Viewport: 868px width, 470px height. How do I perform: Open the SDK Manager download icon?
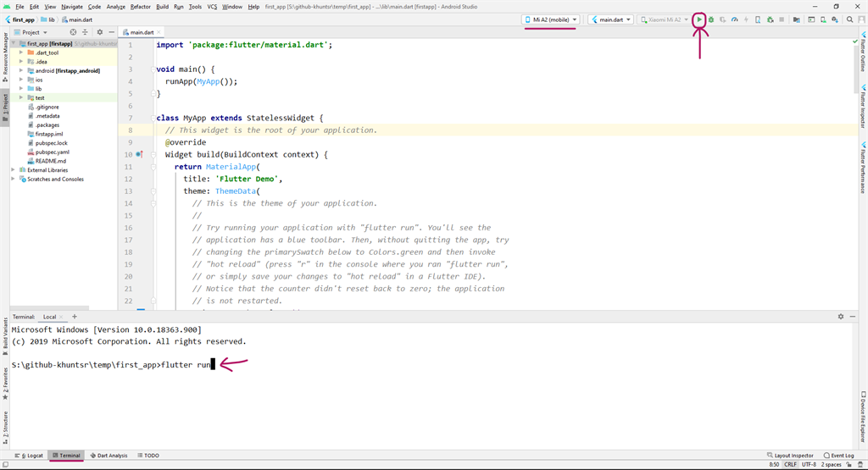pos(835,19)
